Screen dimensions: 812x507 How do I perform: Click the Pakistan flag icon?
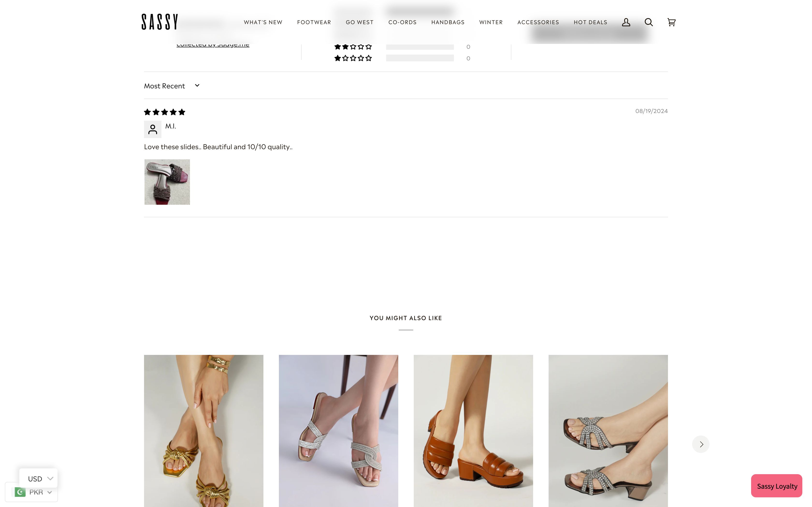(x=20, y=492)
